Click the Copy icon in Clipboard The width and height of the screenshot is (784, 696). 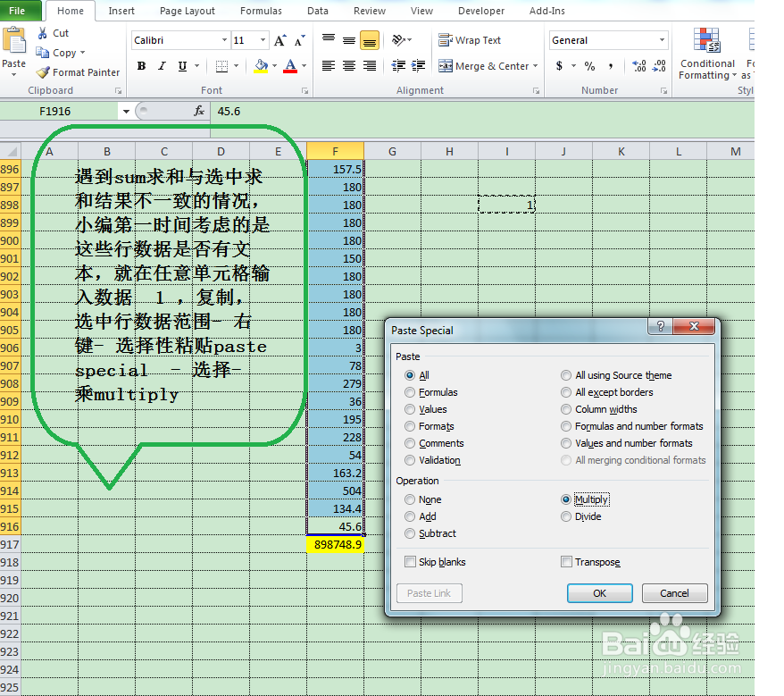(43, 53)
